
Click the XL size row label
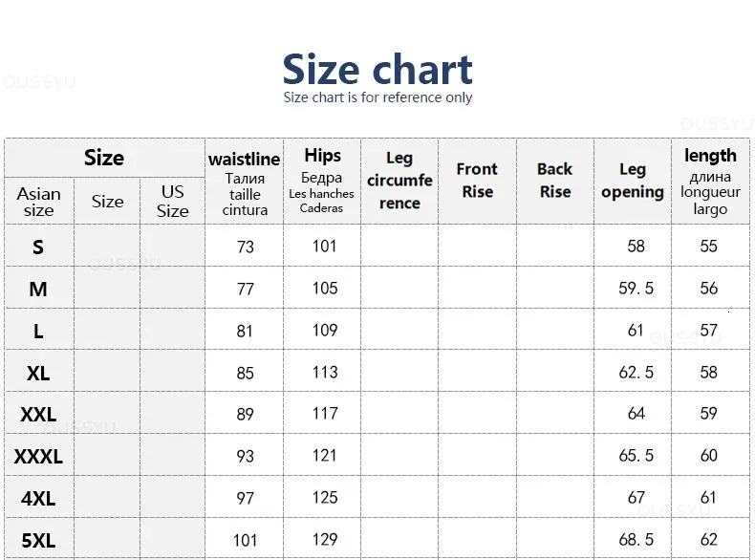38,373
